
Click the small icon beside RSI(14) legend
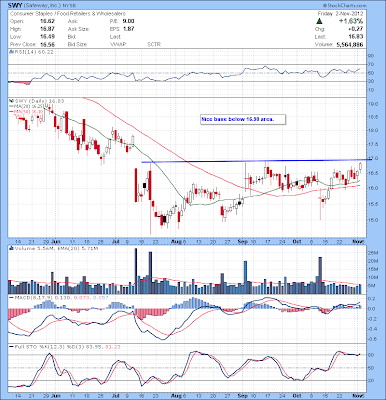[10, 52]
